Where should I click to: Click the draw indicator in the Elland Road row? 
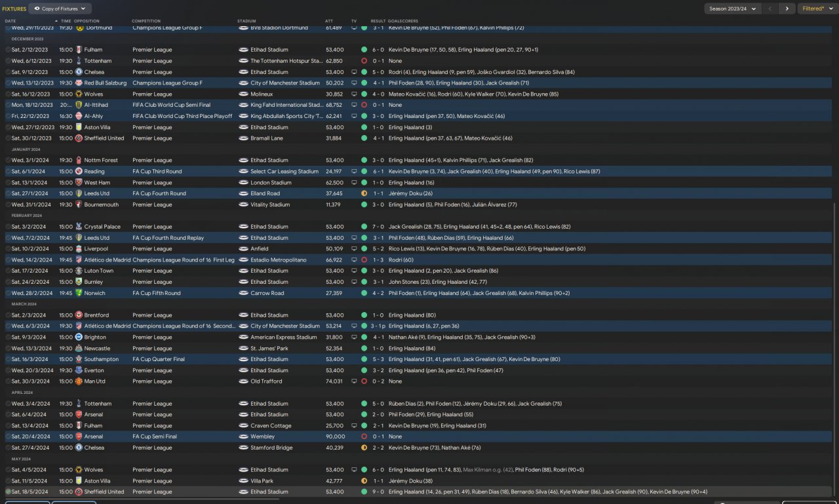pos(364,193)
